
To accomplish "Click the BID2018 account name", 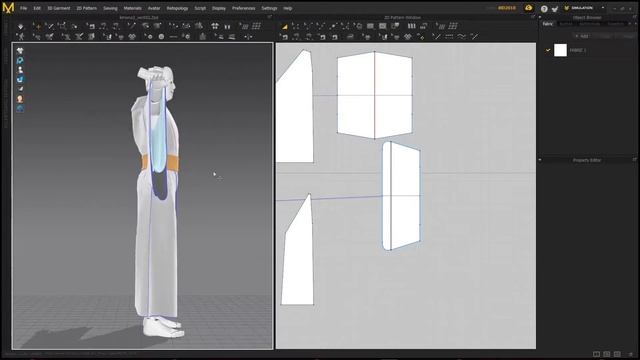I will click(x=507, y=8).
